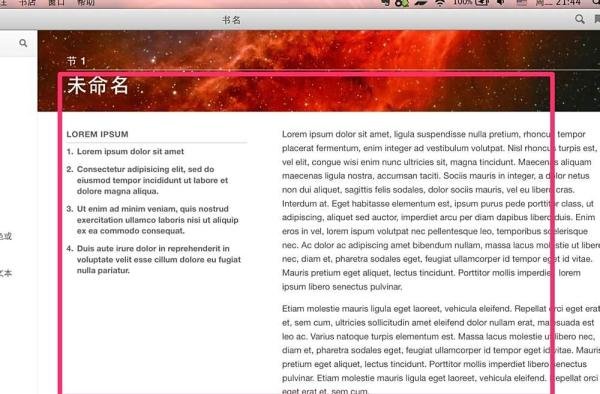The image size is (600, 394).
Task: Open the 窗口 menu
Action: coord(57,3)
